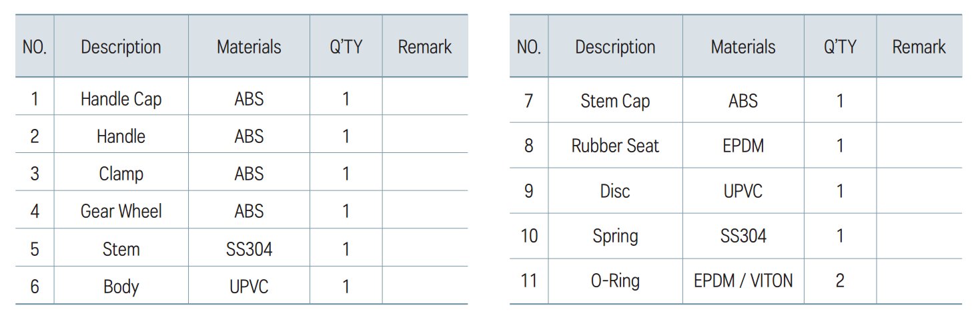Click the Handle description in row 2
Viewport: 980px width, 336px height.
pyautogui.click(x=121, y=136)
